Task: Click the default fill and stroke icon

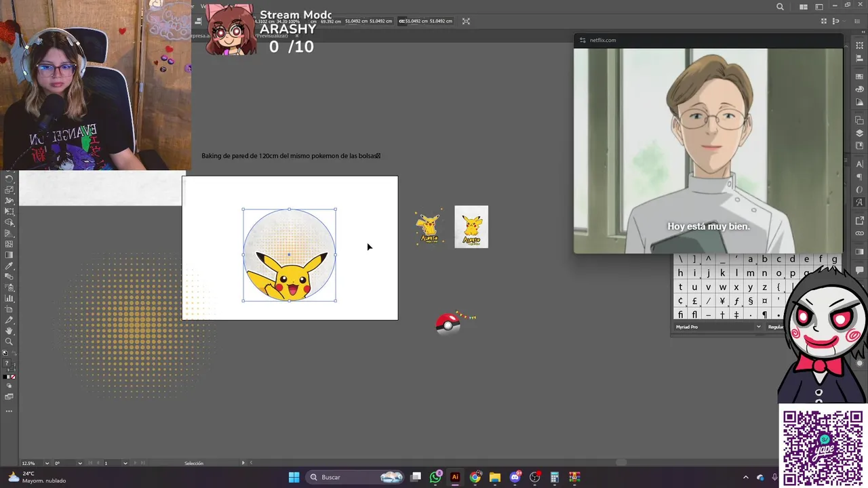Action: coord(5,352)
